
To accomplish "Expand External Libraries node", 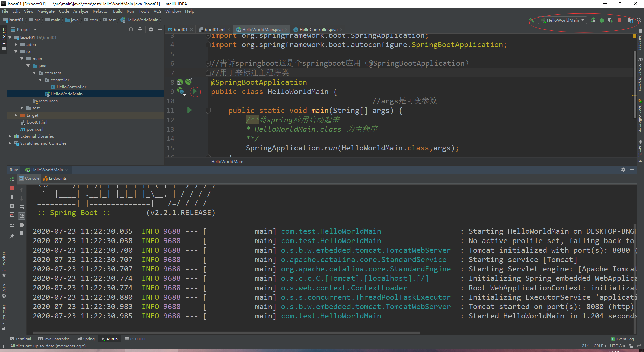I will 10,136.
